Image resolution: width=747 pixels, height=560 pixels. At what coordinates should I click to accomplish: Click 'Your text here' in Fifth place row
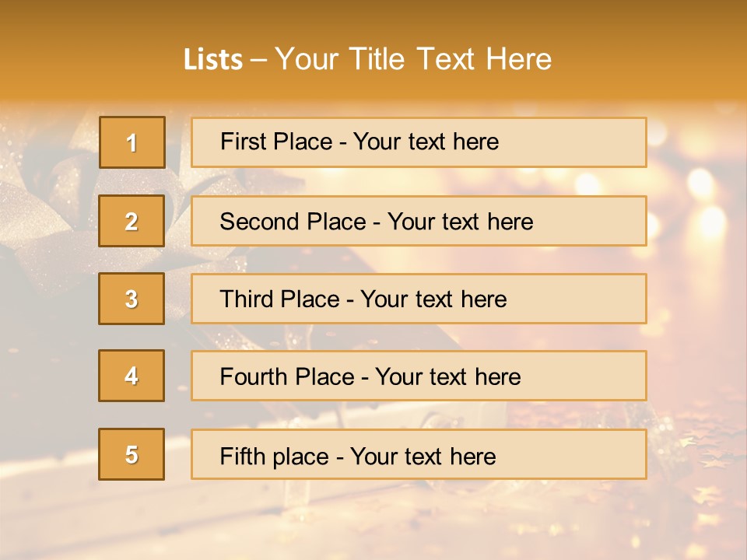tap(423, 456)
